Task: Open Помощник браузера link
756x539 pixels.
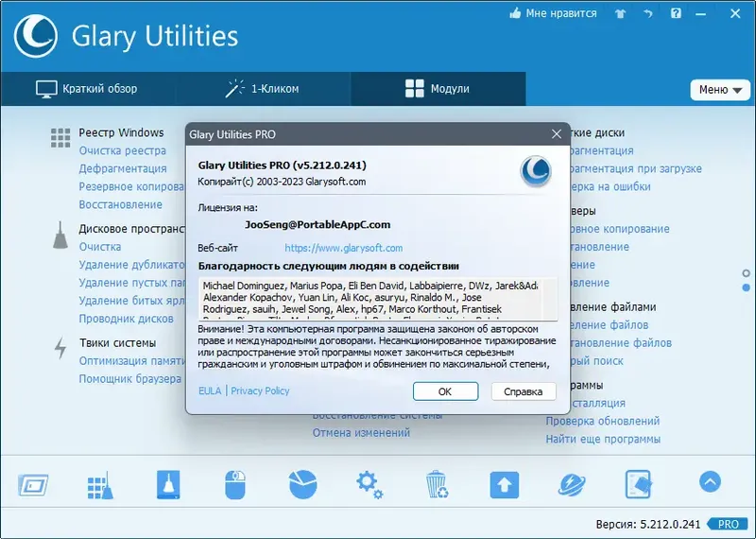Action: tap(130, 379)
